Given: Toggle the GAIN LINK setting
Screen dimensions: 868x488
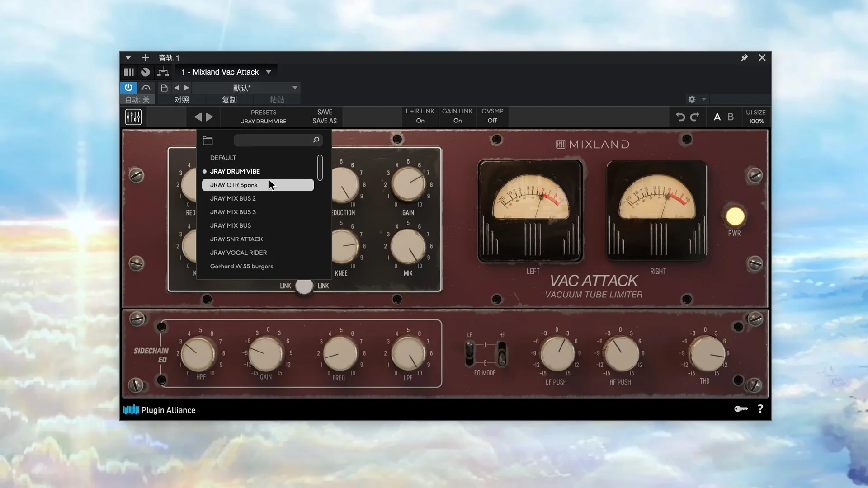Looking at the screenshot, I should tap(457, 116).
